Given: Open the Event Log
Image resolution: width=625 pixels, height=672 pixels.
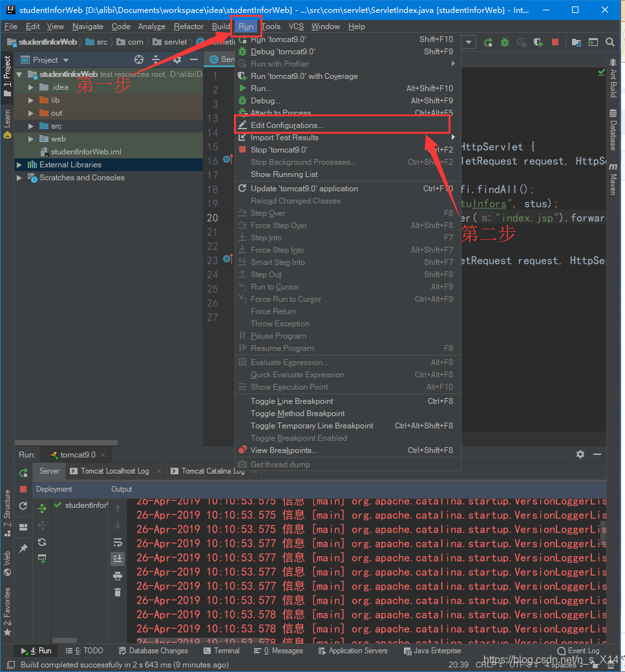Looking at the screenshot, I should tap(578, 651).
